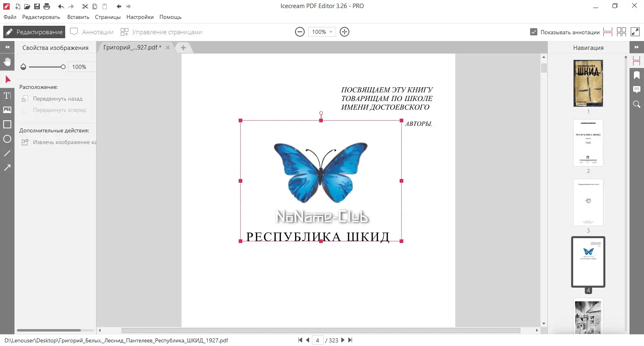The image size is (644, 346).
Task: Go forward with the right arrow icon
Action: 129,6
